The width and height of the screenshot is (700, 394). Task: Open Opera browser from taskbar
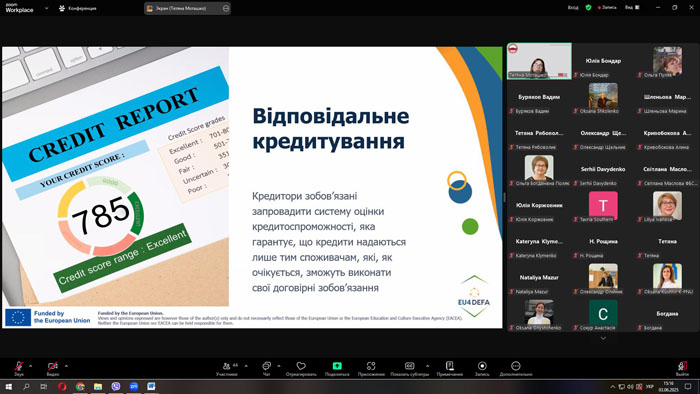pyautogui.click(x=62, y=386)
